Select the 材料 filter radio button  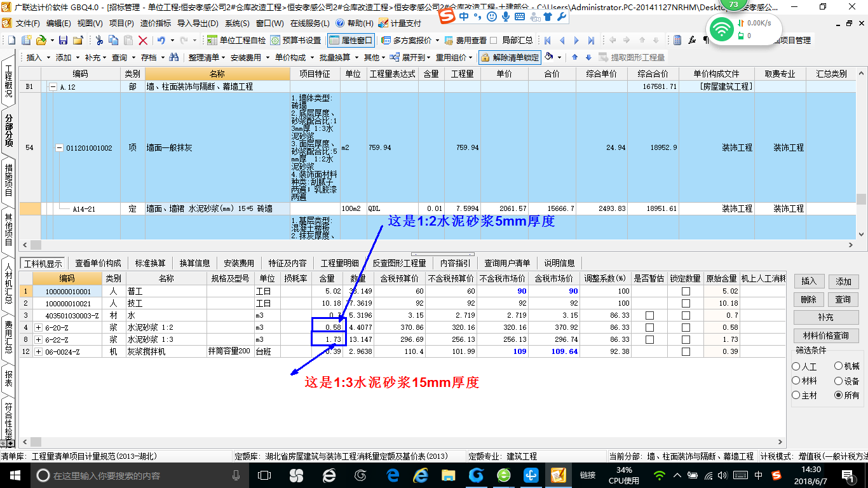(796, 381)
